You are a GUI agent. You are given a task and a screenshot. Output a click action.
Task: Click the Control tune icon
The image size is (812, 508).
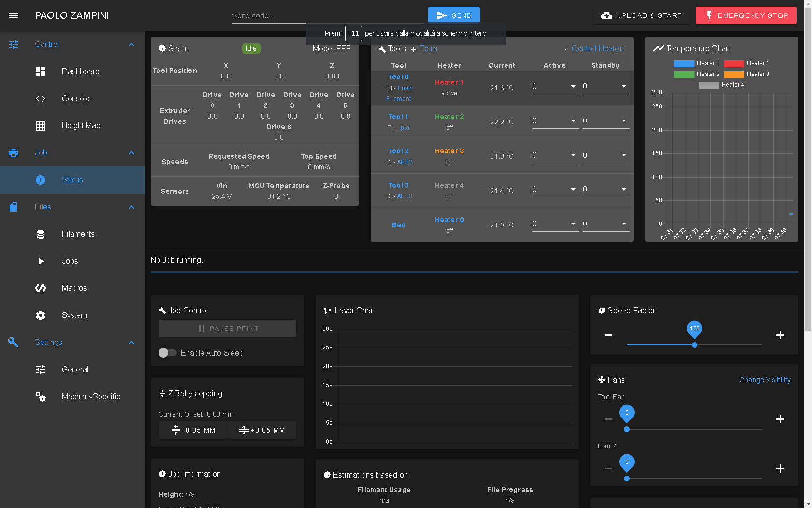point(14,44)
